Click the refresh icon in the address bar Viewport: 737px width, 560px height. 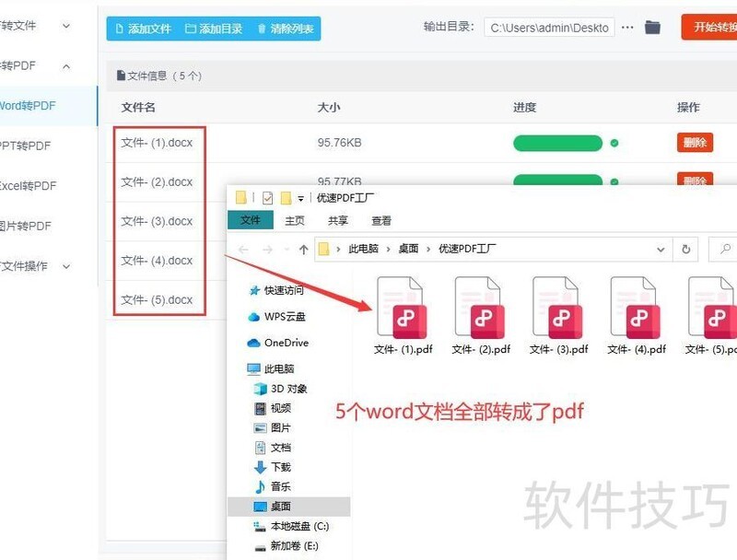pyautogui.click(x=684, y=249)
